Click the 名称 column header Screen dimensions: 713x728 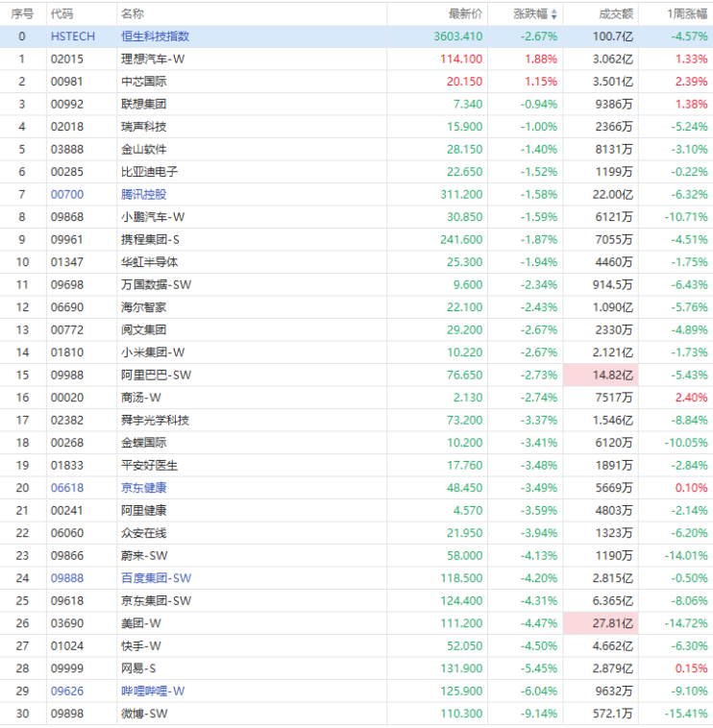click(x=133, y=14)
